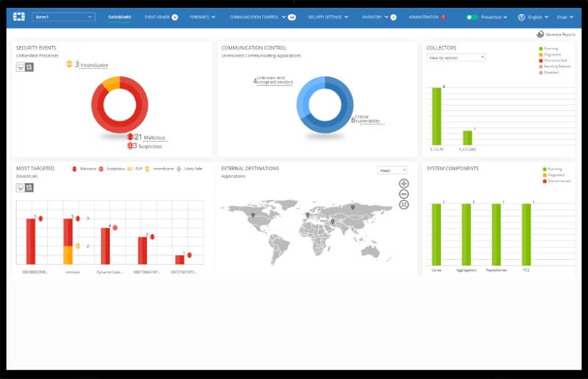588x379 pixels.
Task: Toggle the Prevention mode switch
Action: pyautogui.click(x=472, y=16)
